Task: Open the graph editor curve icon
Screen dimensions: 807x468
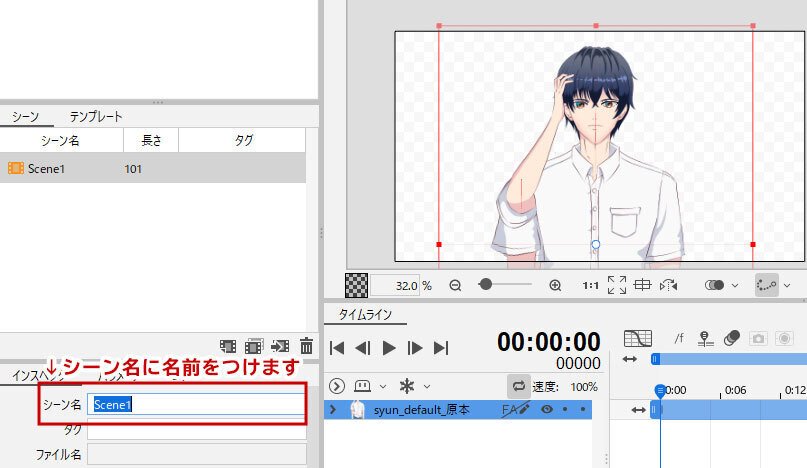Action: [638, 338]
